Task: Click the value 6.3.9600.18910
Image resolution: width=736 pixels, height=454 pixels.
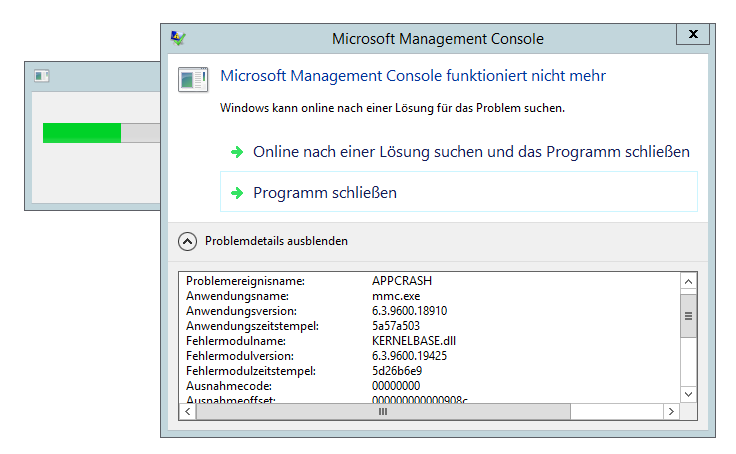Action: coord(409,311)
